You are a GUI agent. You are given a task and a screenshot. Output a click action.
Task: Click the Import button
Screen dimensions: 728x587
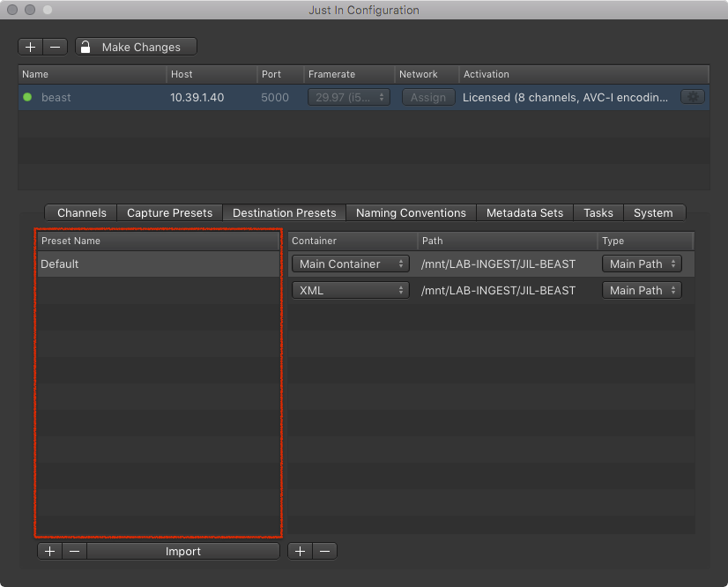183,551
